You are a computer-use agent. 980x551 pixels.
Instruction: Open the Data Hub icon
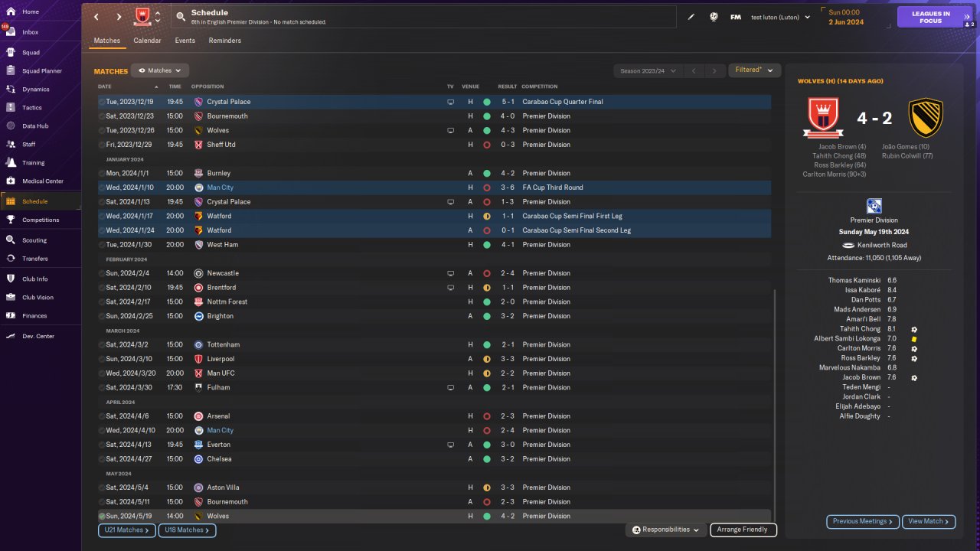tap(11, 126)
